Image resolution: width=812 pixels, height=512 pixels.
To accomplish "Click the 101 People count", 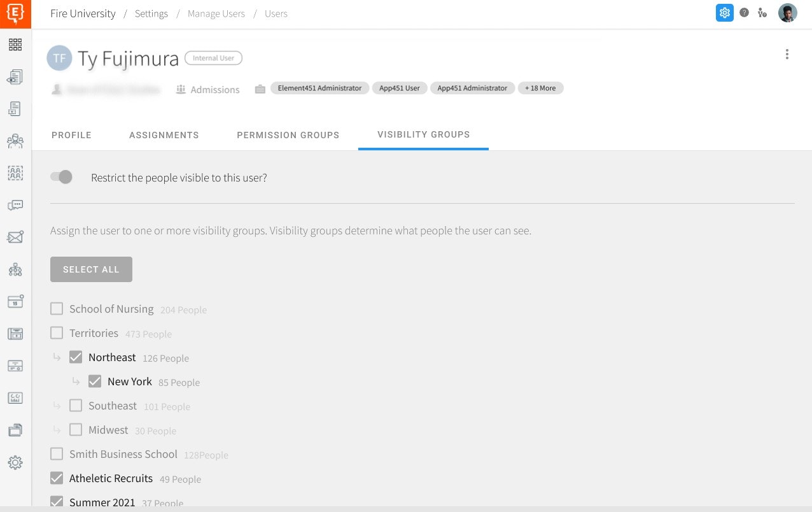I will point(167,407).
